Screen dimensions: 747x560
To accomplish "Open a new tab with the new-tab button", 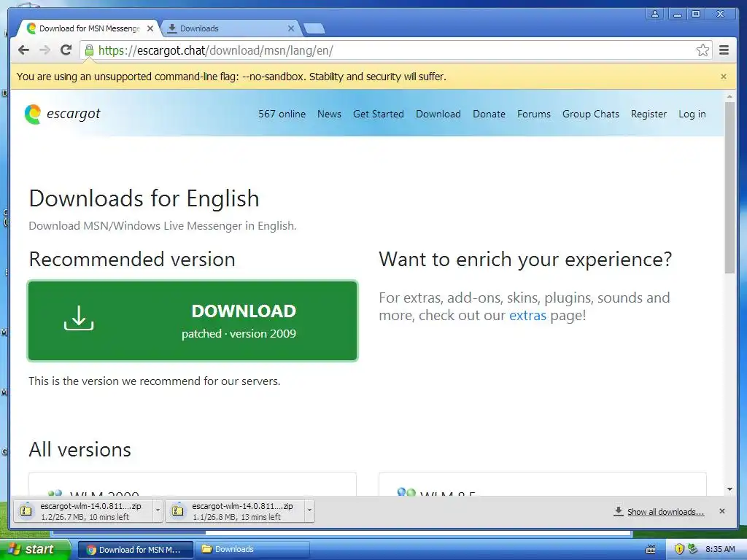I will pos(314,29).
